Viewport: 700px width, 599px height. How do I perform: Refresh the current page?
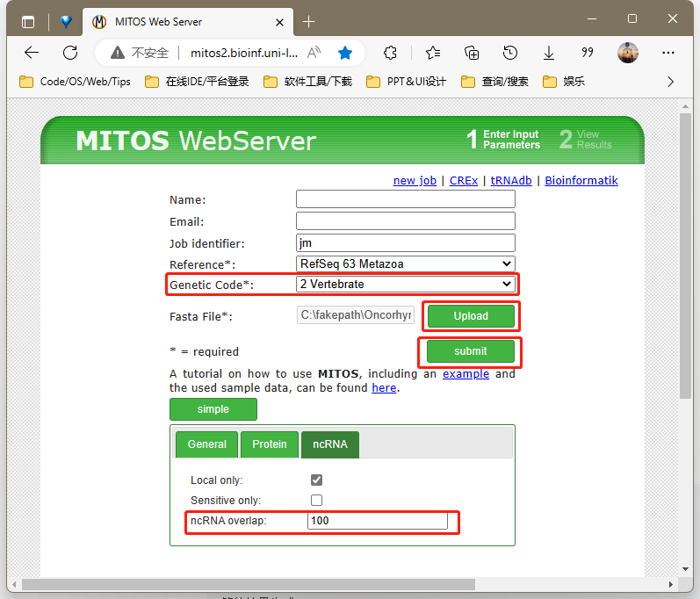coord(70,53)
